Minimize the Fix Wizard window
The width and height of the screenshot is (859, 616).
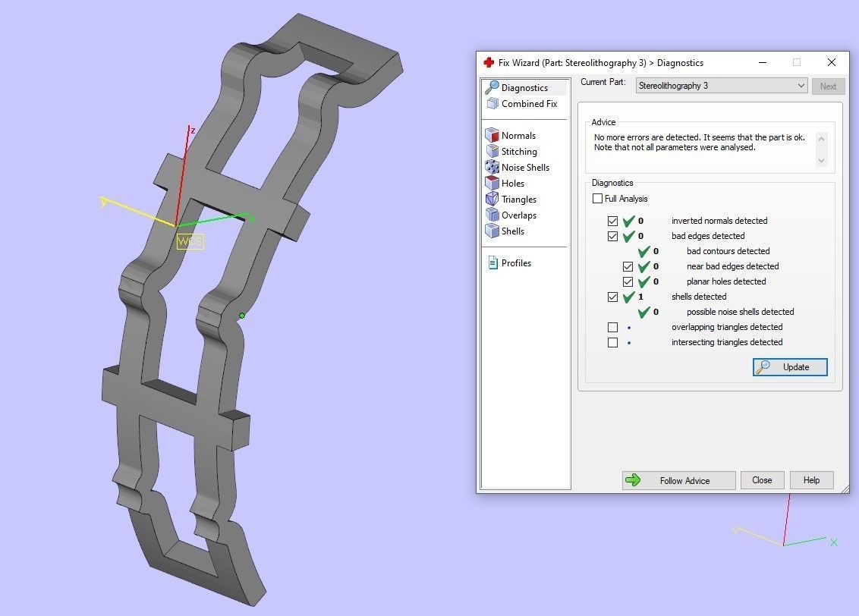(762, 62)
